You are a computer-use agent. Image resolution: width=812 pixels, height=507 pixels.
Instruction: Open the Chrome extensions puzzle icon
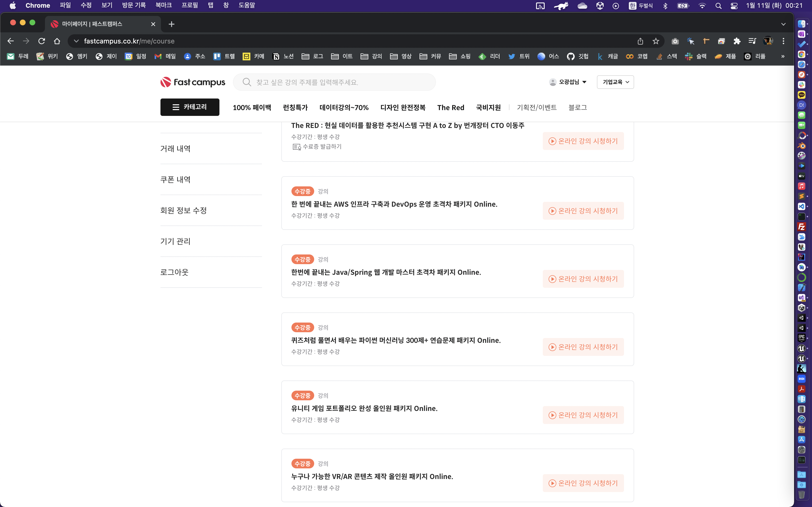click(x=737, y=41)
